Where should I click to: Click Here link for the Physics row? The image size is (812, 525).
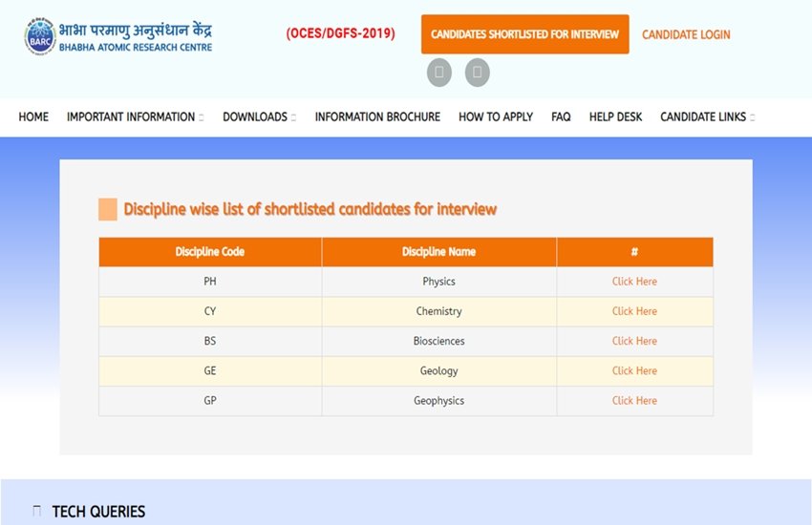pos(634,282)
